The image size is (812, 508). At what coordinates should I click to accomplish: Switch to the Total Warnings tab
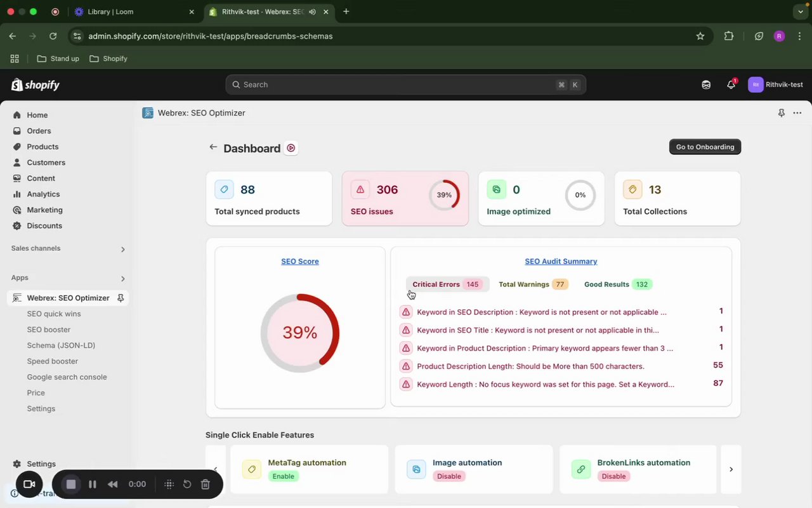pyautogui.click(x=533, y=284)
